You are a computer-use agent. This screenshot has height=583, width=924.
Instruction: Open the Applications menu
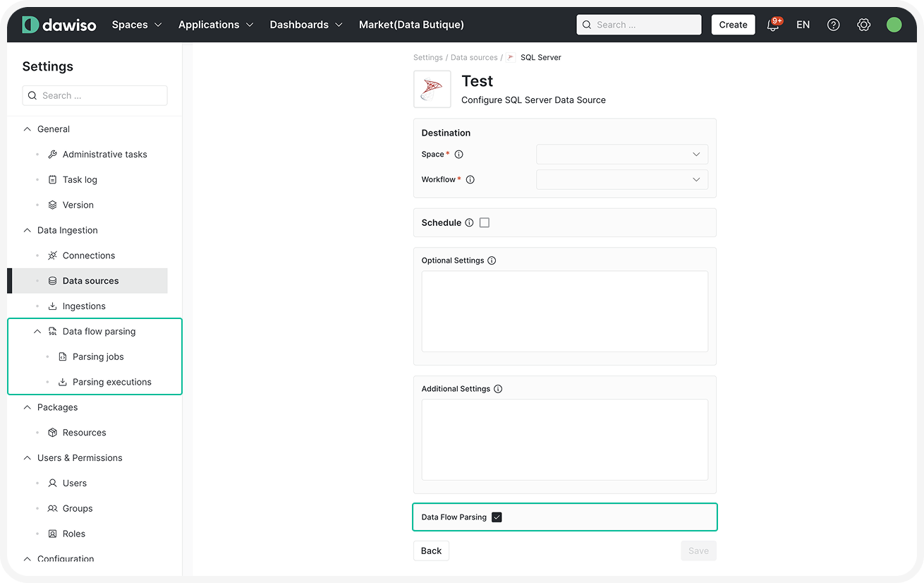click(215, 24)
